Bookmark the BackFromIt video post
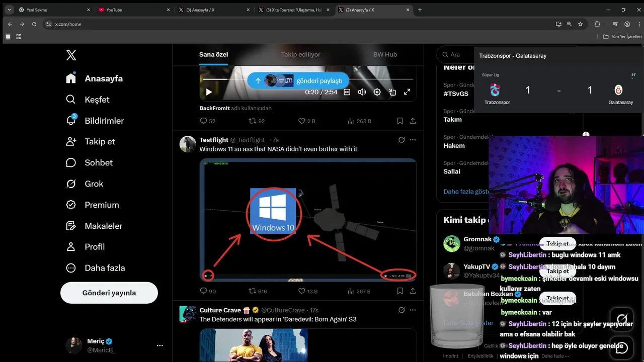The width and height of the screenshot is (644, 362). click(x=400, y=121)
